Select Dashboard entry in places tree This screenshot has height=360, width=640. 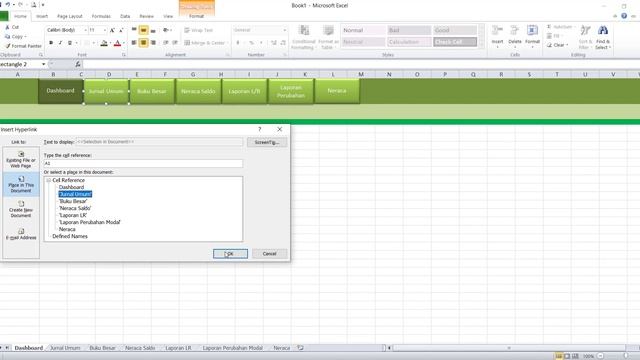tap(71, 187)
